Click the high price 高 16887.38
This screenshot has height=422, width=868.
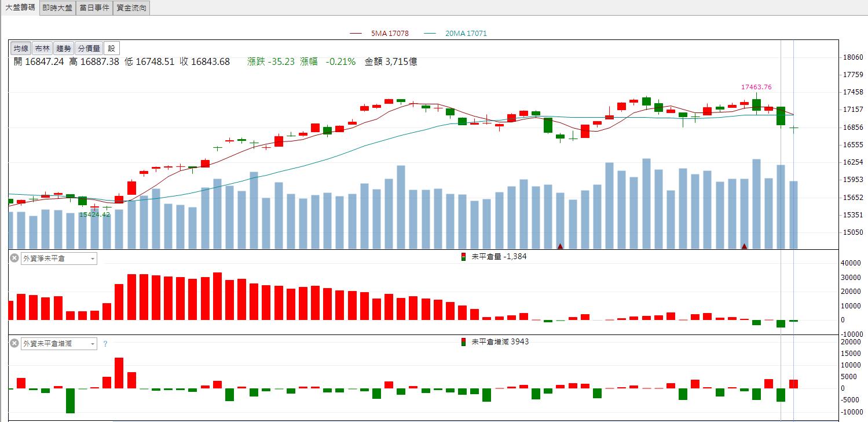[x=94, y=61]
